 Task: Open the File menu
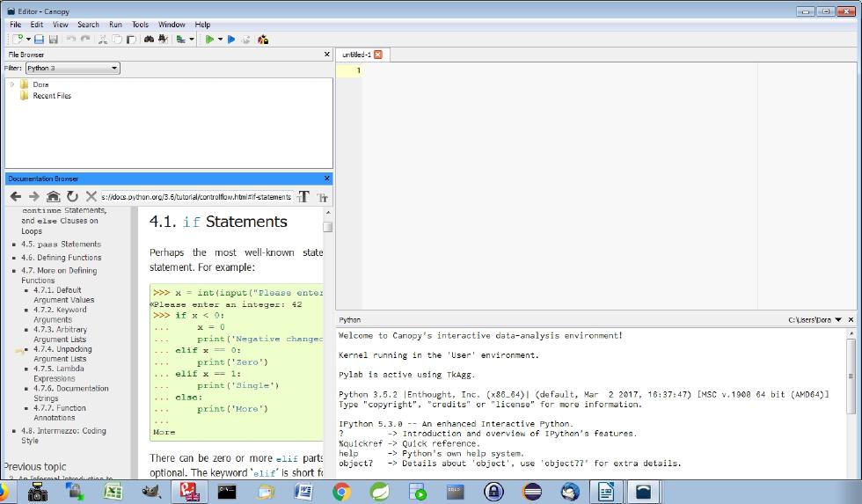click(x=16, y=24)
